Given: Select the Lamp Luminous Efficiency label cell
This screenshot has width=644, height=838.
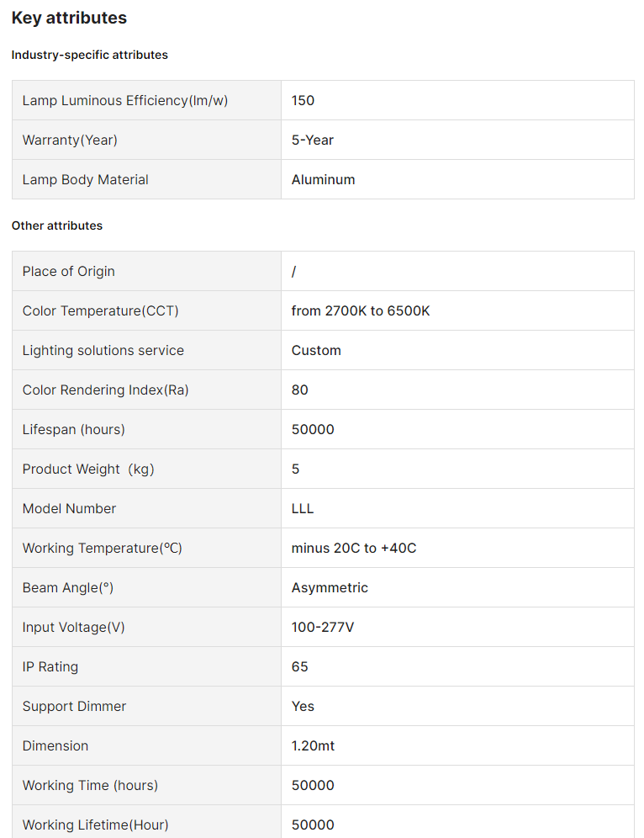Looking at the screenshot, I should pos(125,100).
